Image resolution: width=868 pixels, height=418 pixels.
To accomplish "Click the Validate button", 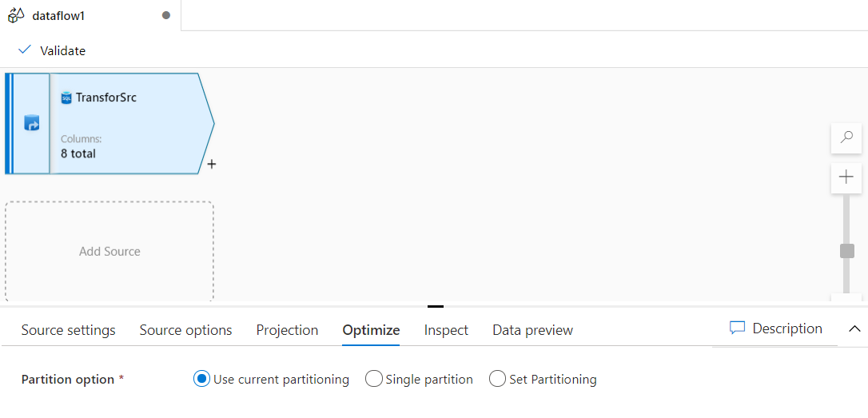I will click(62, 50).
